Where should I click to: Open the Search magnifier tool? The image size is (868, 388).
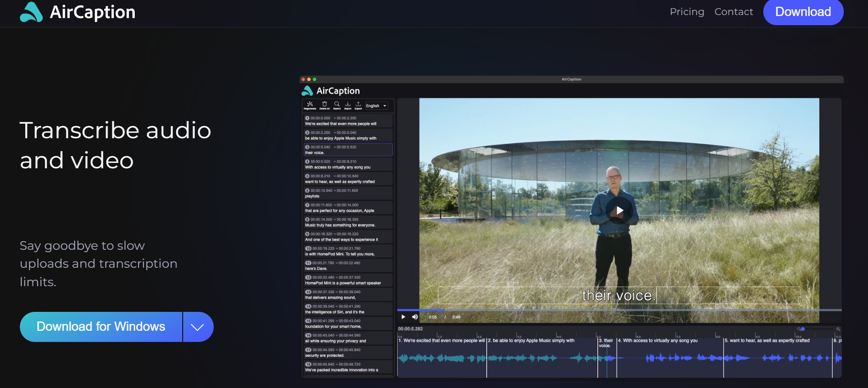[x=337, y=105]
